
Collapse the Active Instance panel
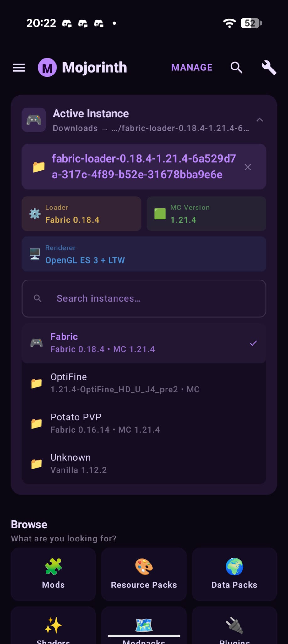(260, 120)
